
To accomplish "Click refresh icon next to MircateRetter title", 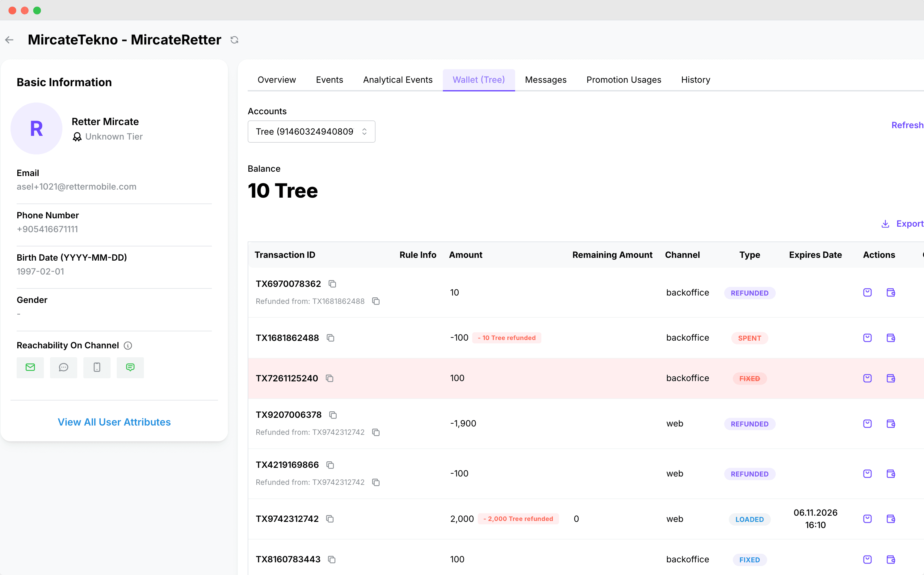I will coord(234,40).
